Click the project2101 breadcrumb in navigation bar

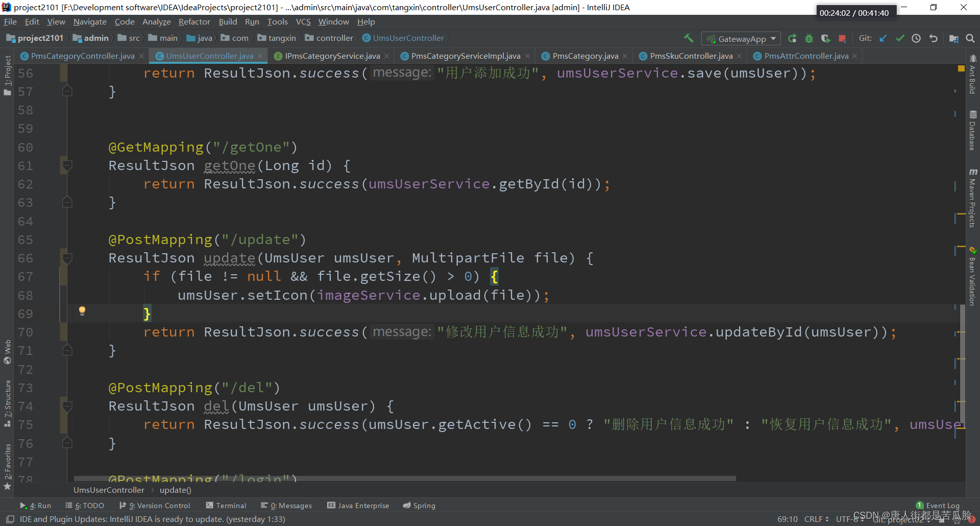pos(35,38)
